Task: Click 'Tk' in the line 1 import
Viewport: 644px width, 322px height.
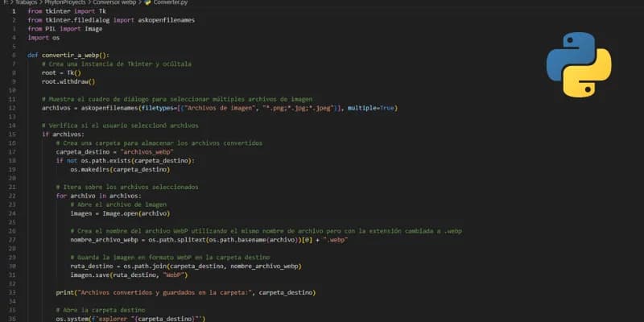Action: tap(102, 11)
